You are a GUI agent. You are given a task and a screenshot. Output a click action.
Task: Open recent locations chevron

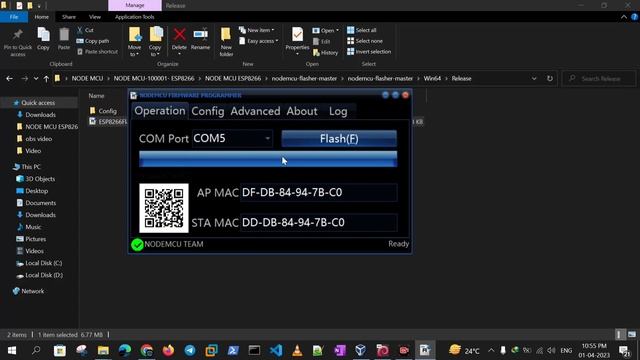pos(36,78)
